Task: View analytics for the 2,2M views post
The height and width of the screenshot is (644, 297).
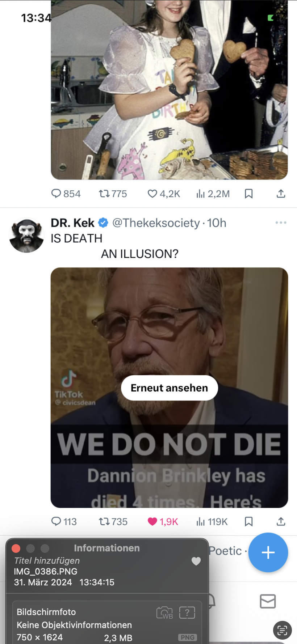Action: tap(201, 194)
